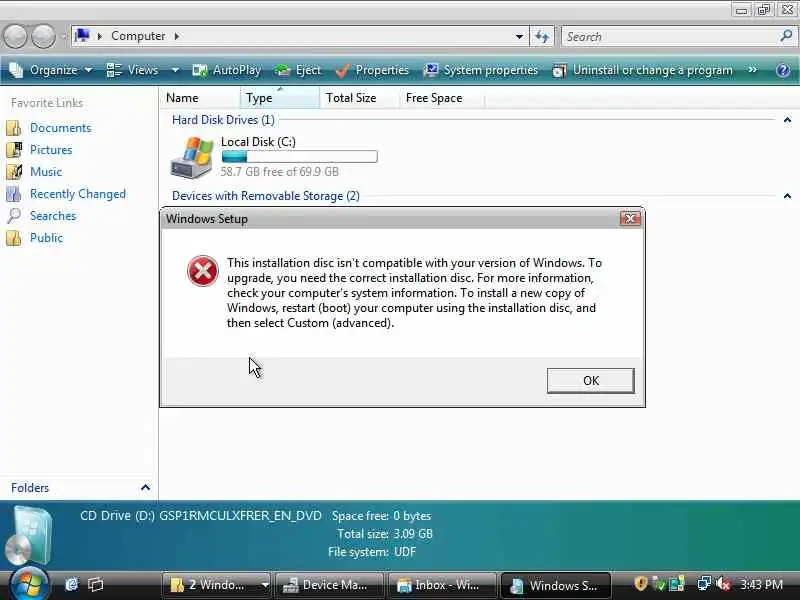Click the Pictures folder icon
This screenshot has height=600, width=800.
tap(14, 150)
